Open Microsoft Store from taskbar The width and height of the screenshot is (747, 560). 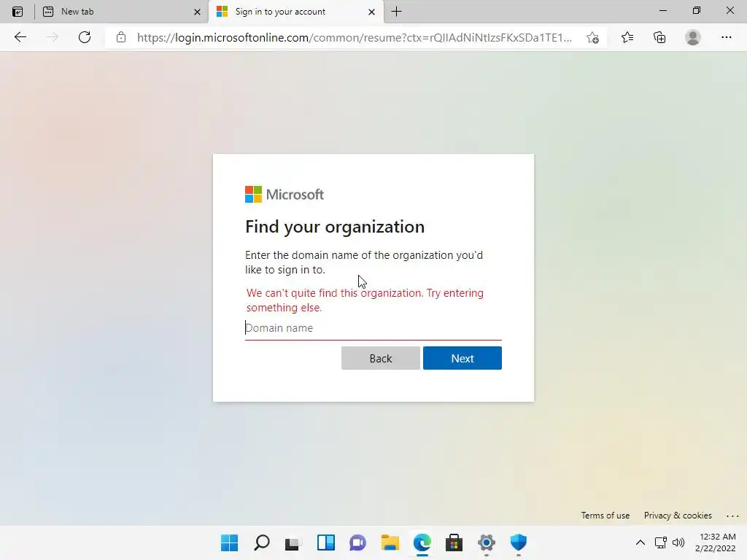click(454, 542)
